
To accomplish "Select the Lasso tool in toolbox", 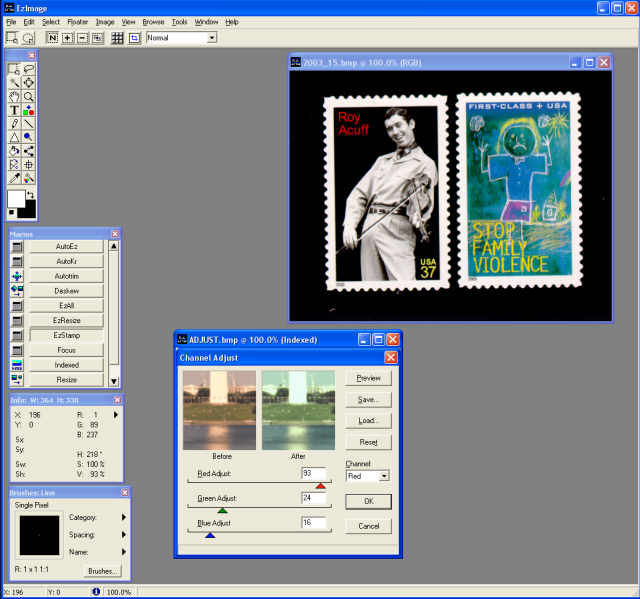I will coord(29,69).
